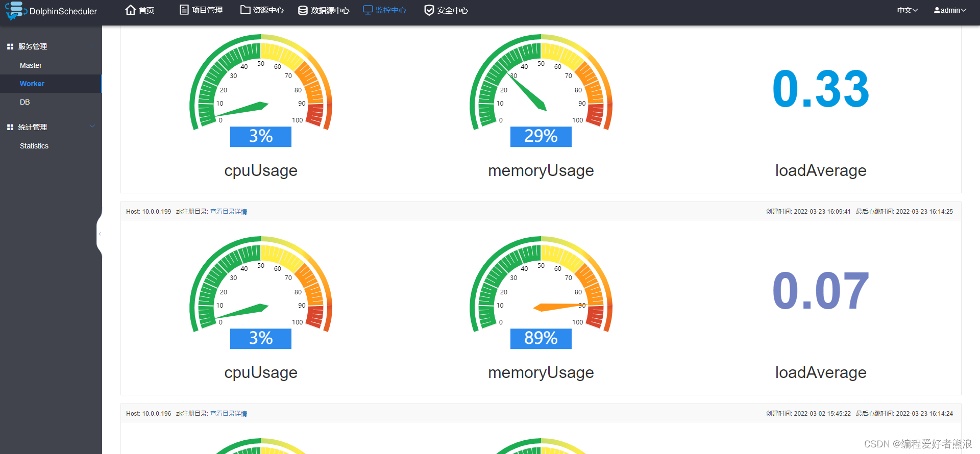Open the 项目管理 menu
The image size is (980, 454).
tap(201, 10)
